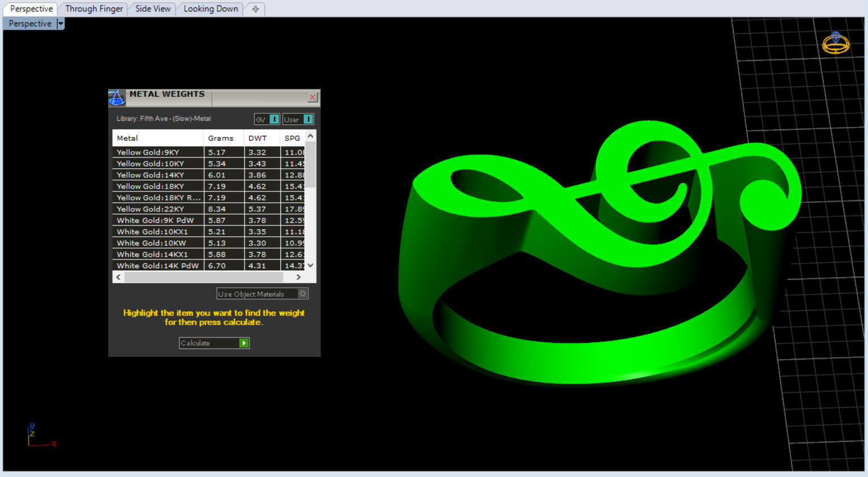Click the gold ring icon in viewport corner
Image resolution: width=868 pixels, height=477 pixels.
836,43
